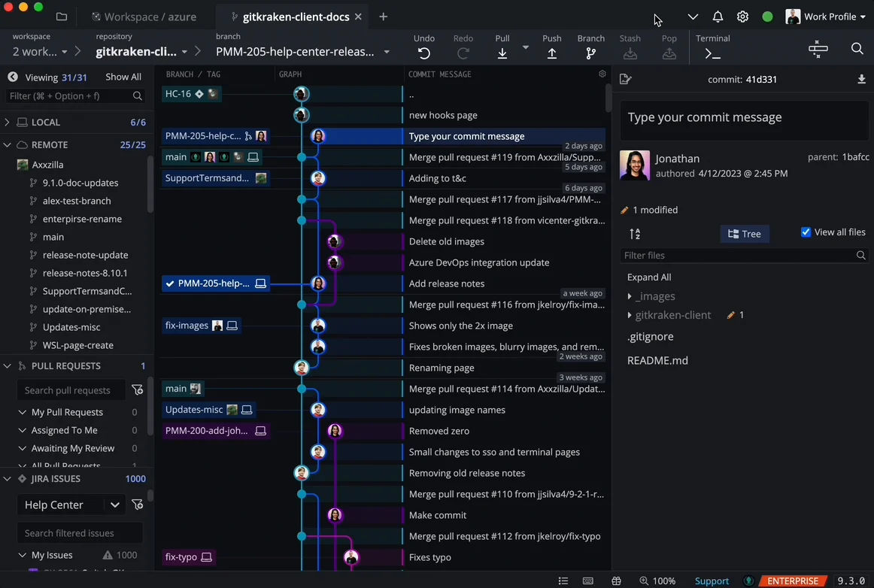Click the green status indicator icon
The height and width of the screenshot is (588, 874).
coord(767,17)
